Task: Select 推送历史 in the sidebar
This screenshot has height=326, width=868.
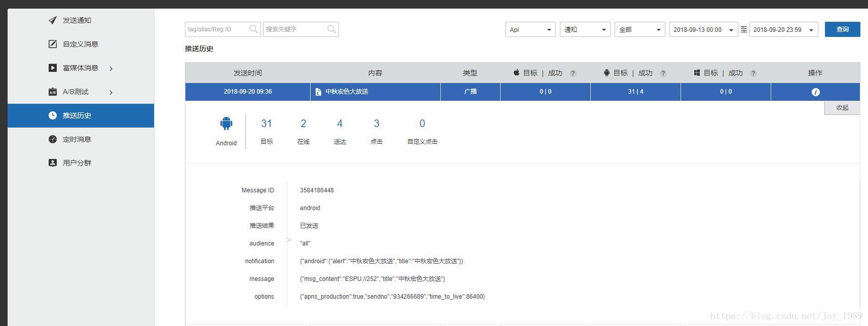Action: 81,115
